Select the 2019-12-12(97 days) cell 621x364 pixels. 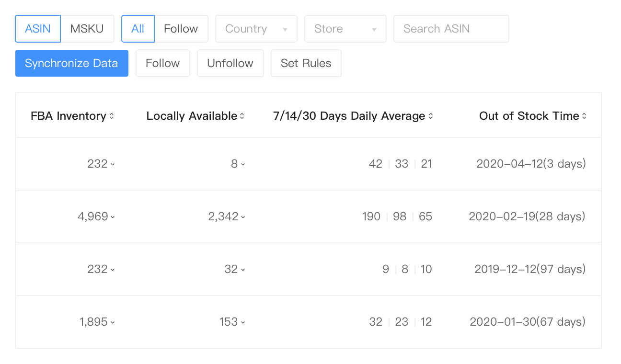pyautogui.click(x=530, y=269)
